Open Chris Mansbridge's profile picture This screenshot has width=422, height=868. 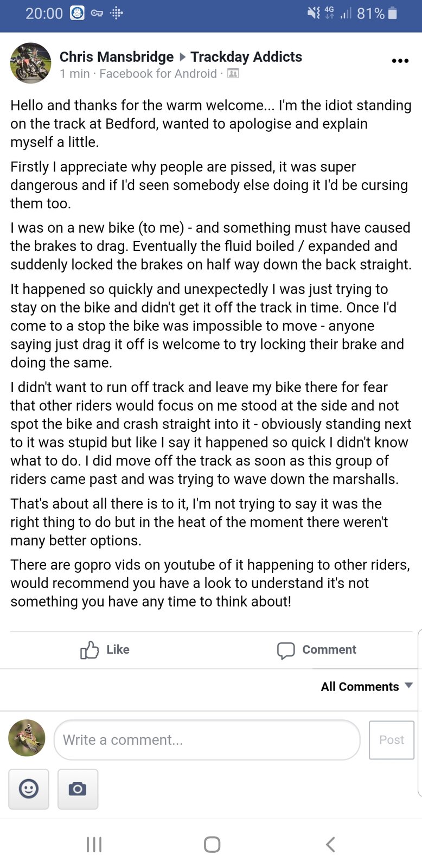[30, 63]
